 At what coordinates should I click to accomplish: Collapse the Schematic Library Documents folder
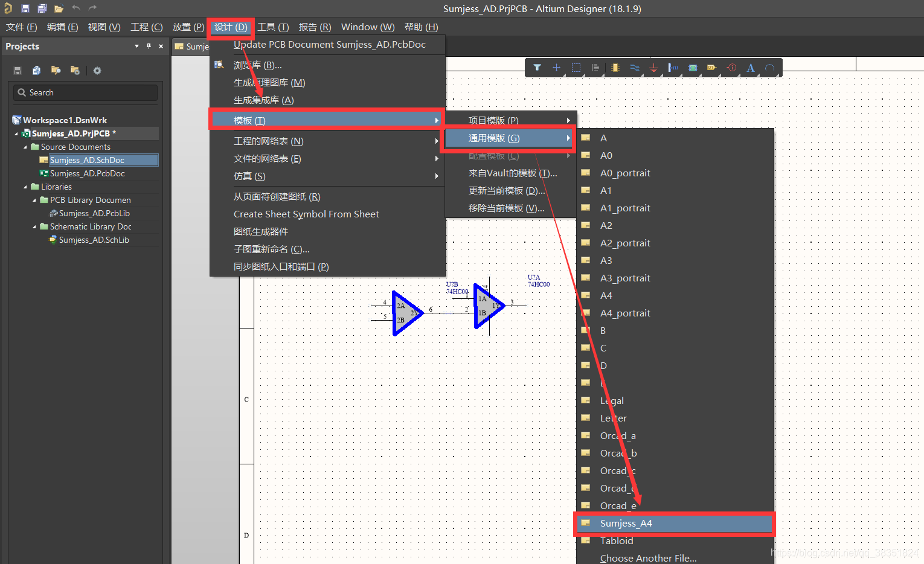tap(34, 226)
